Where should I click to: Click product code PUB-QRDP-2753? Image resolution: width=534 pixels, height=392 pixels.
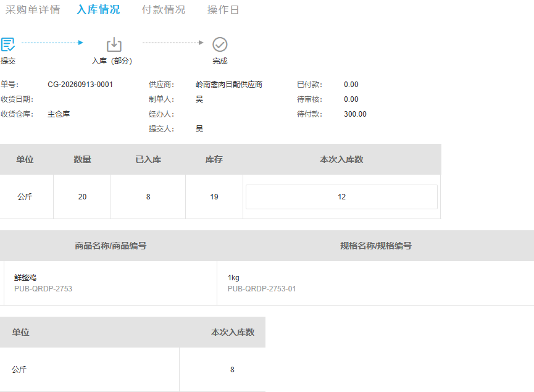coord(43,289)
